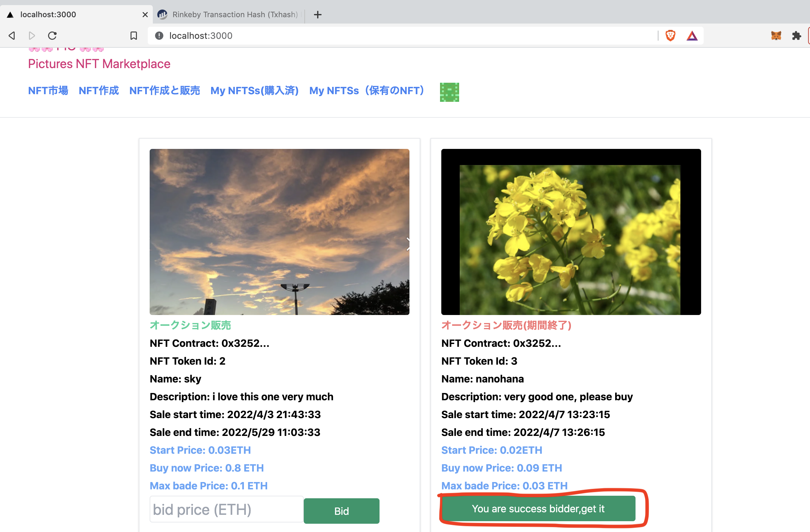Click Sale end time 2022/4/7 13:26:15
This screenshot has height=532, width=810.
(523, 432)
